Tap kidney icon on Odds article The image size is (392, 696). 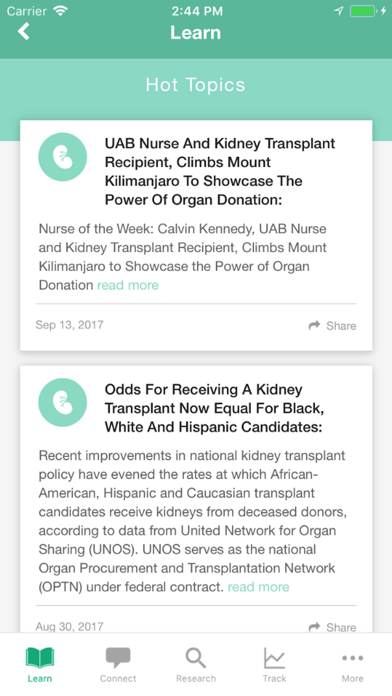63,402
